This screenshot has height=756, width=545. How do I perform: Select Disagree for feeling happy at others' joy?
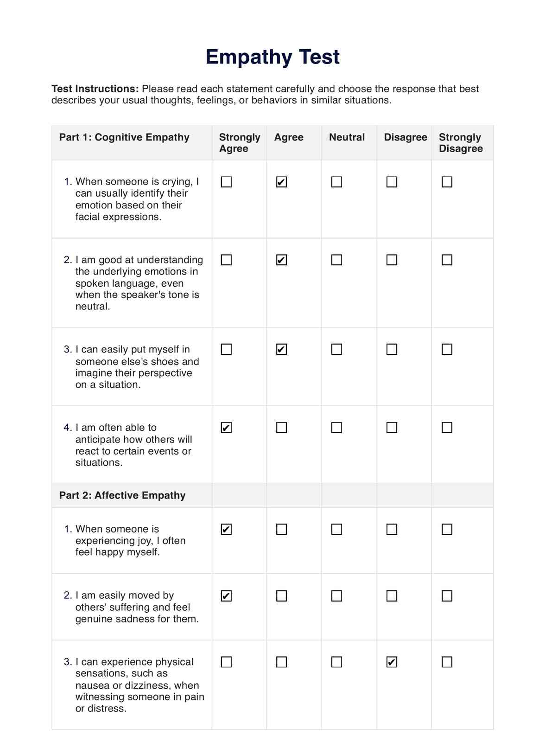(392, 529)
